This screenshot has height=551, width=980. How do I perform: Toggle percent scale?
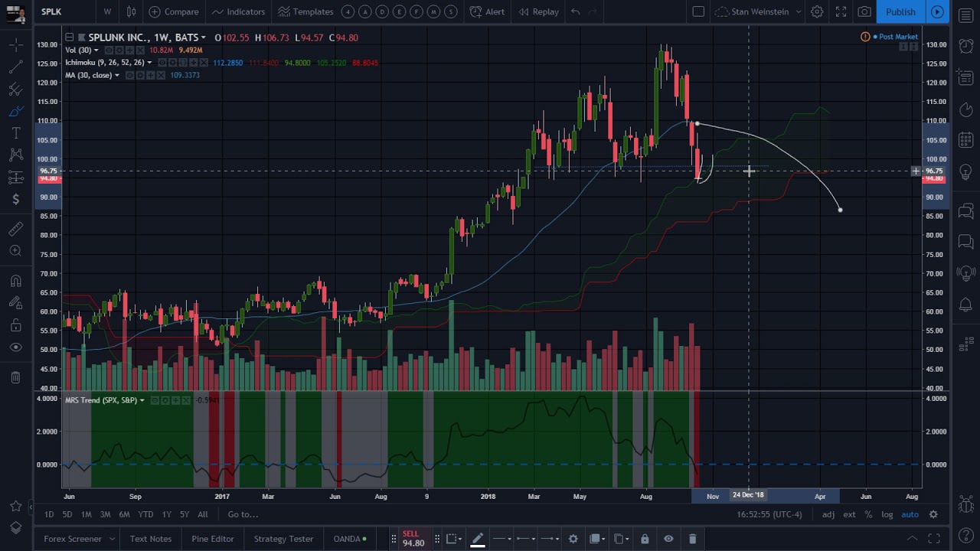868,514
